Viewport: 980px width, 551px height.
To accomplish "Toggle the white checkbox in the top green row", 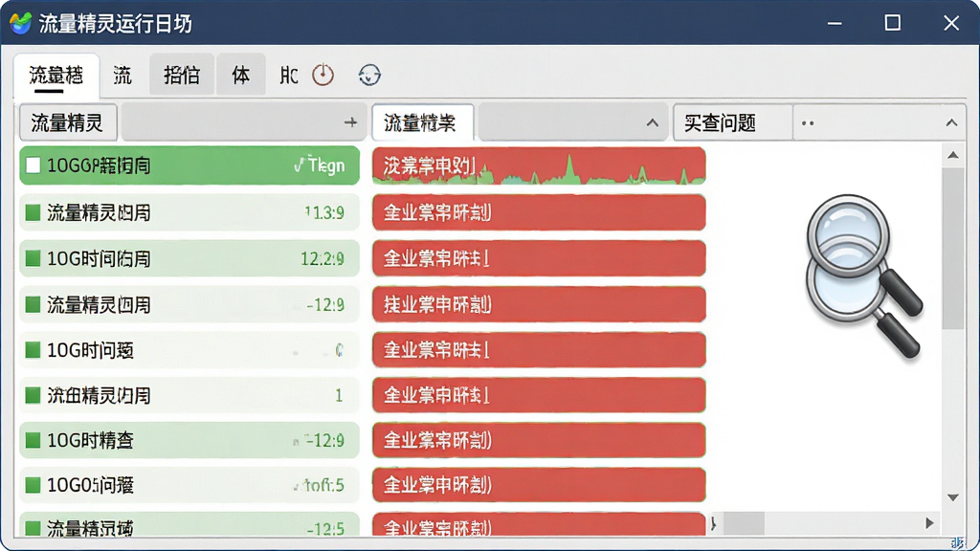I will (33, 165).
